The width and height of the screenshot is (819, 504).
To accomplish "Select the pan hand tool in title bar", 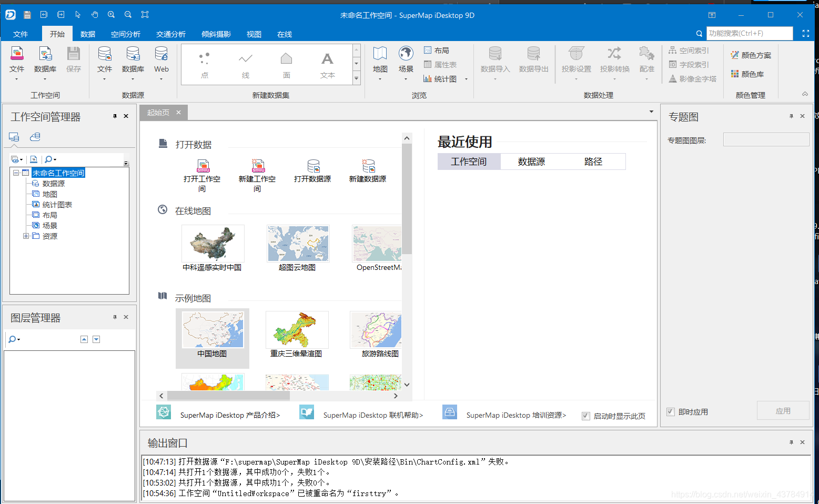I will tap(95, 15).
